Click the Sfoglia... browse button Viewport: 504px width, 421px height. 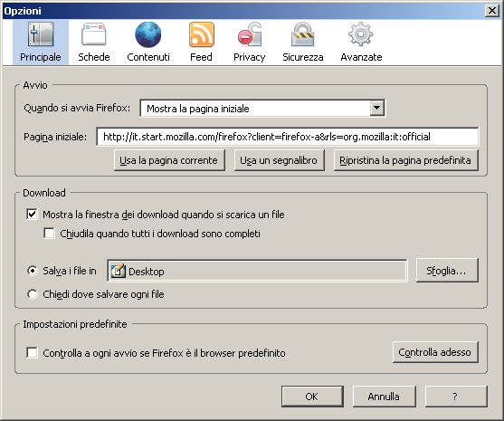tap(447, 271)
